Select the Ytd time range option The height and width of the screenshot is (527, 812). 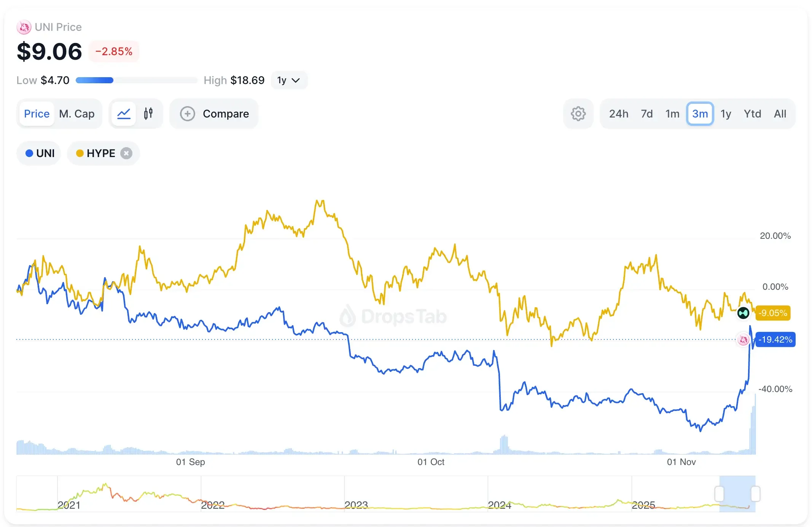pyautogui.click(x=752, y=113)
